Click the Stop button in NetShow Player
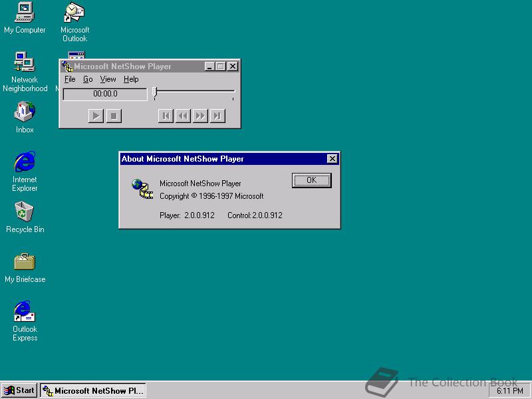Viewport: 532px width, 399px height. pos(114,116)
